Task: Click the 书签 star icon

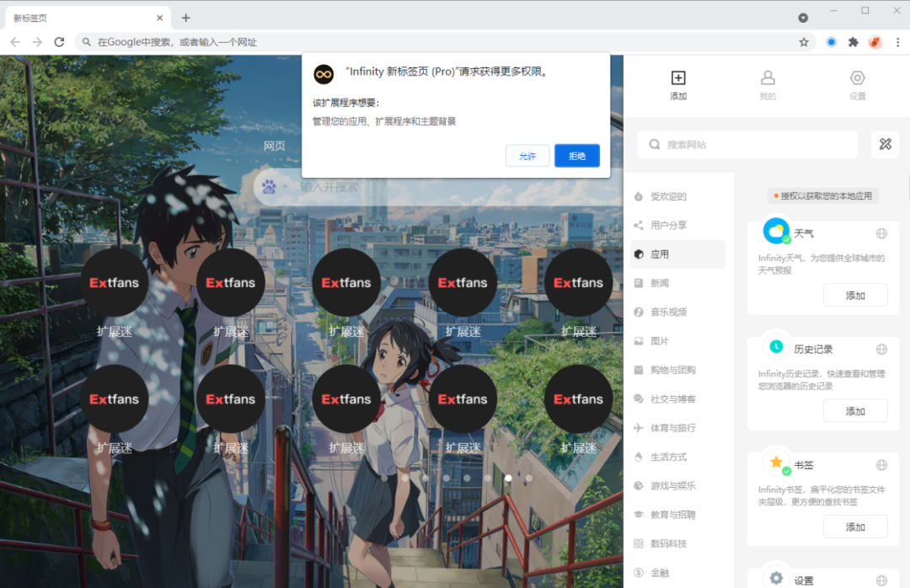Action: coord(776,462)
